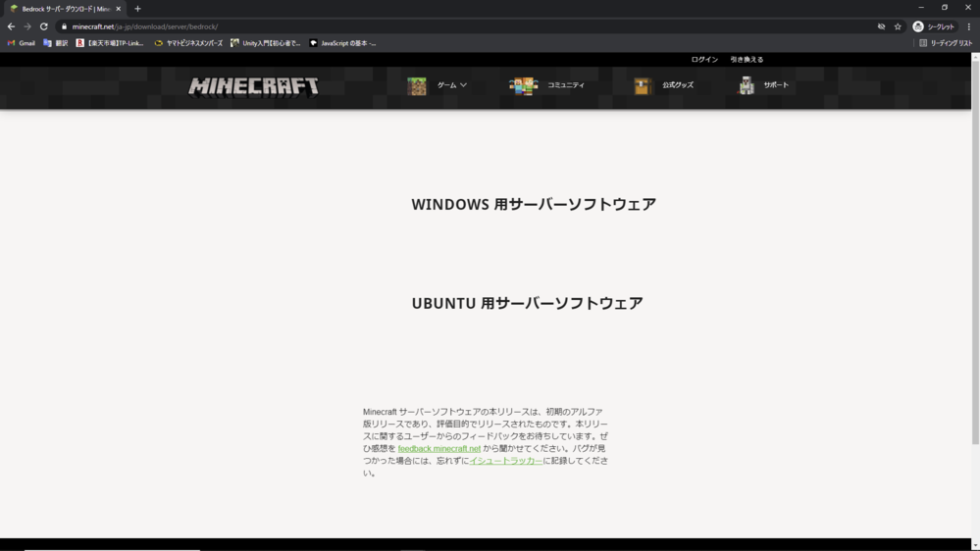
Task: Go back with the browser back arrow
Action: [11, 26]
